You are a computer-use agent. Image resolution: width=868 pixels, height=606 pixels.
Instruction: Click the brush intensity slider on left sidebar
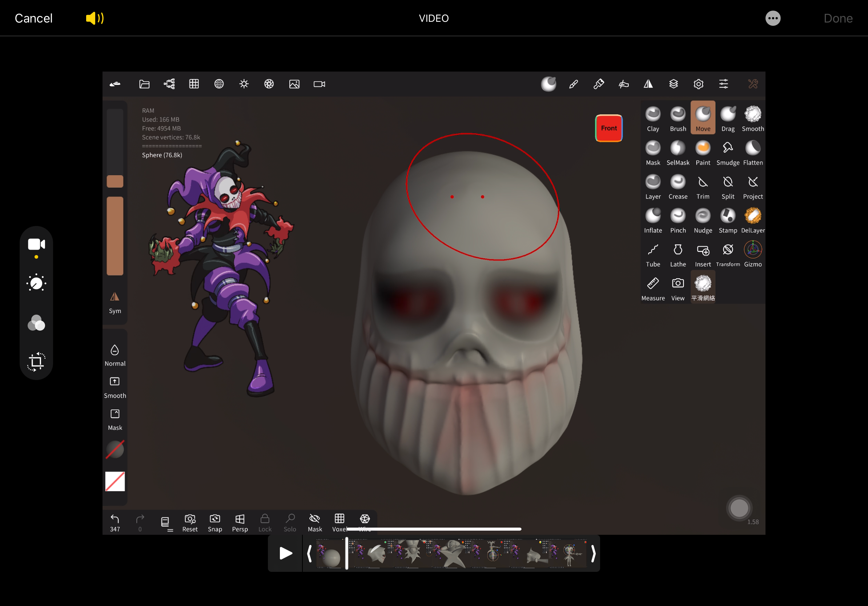pyautogui.click(x=115, y=236)
